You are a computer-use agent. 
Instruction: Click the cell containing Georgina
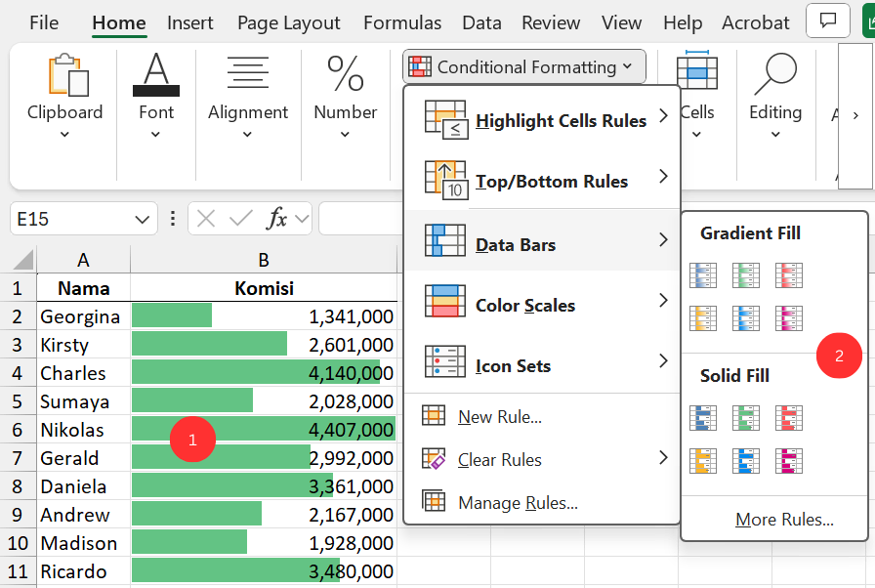tap(82, 315)
